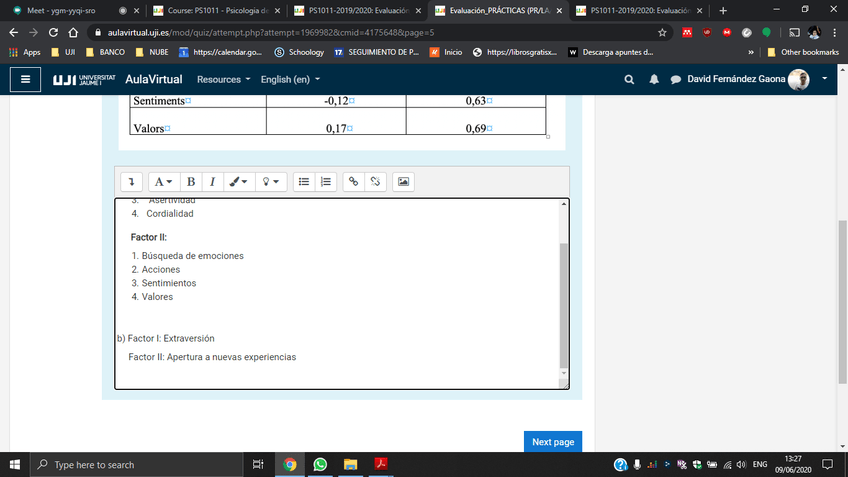Open File Explorer from the taskbar
The image size is (848, 477).
click(350, 465)
